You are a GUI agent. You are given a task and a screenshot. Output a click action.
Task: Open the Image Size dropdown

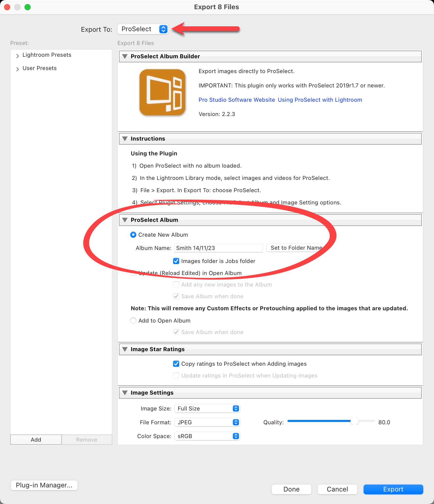click(x=207, y=408)
